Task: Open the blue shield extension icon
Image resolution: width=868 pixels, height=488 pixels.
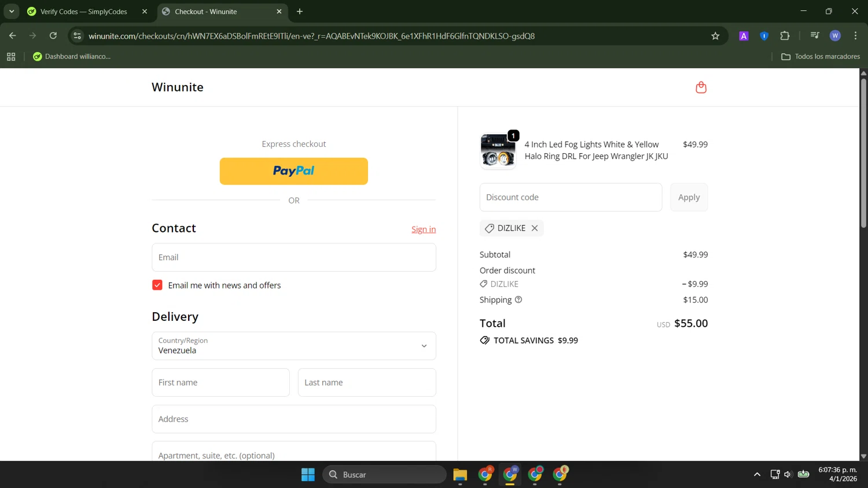Action: click(764, 36)
